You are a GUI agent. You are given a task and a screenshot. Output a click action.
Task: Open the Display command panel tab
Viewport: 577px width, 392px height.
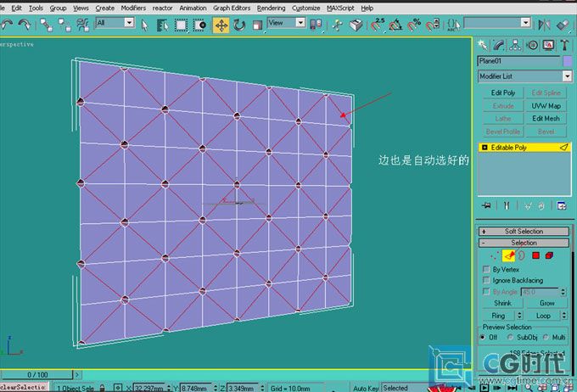click(x=547, y=45)
